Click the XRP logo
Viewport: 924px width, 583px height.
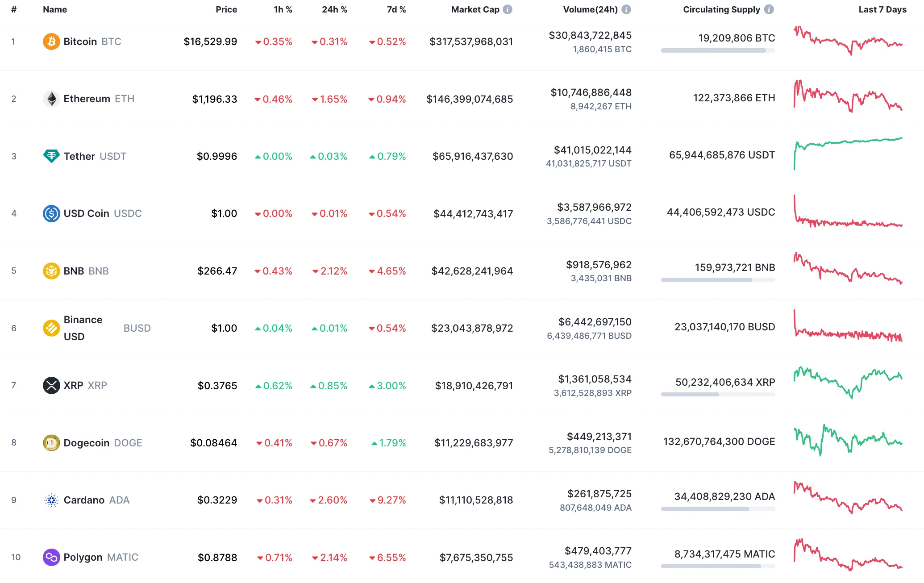[52, 385]
